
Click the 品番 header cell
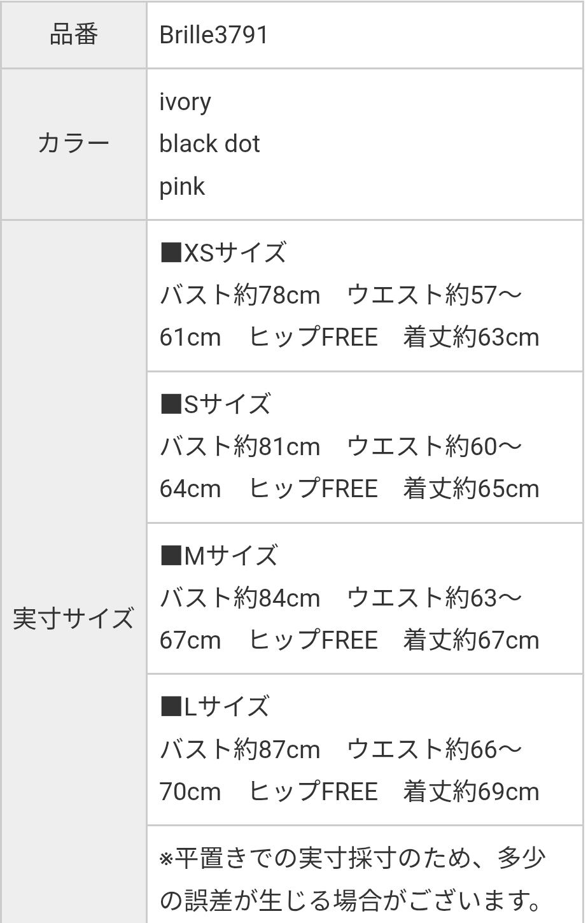pyautogui.click(x=74, y=35)
